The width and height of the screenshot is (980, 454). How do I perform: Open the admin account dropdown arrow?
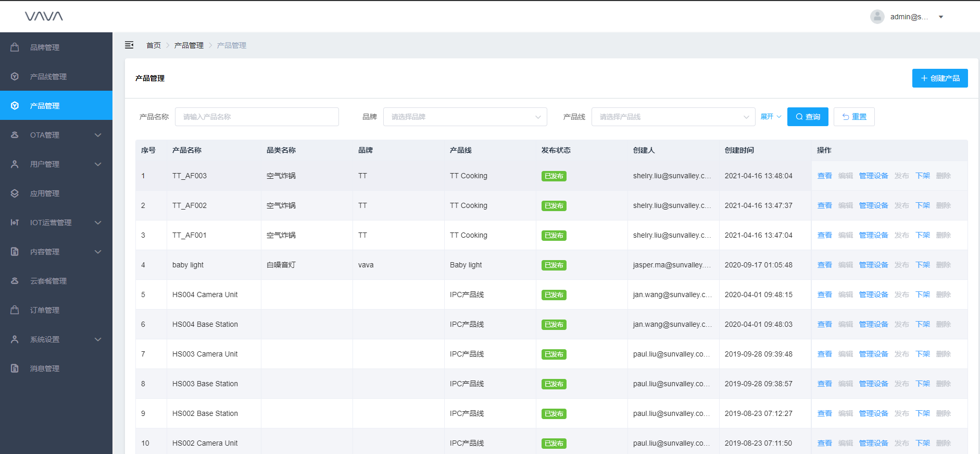point(941,17)
